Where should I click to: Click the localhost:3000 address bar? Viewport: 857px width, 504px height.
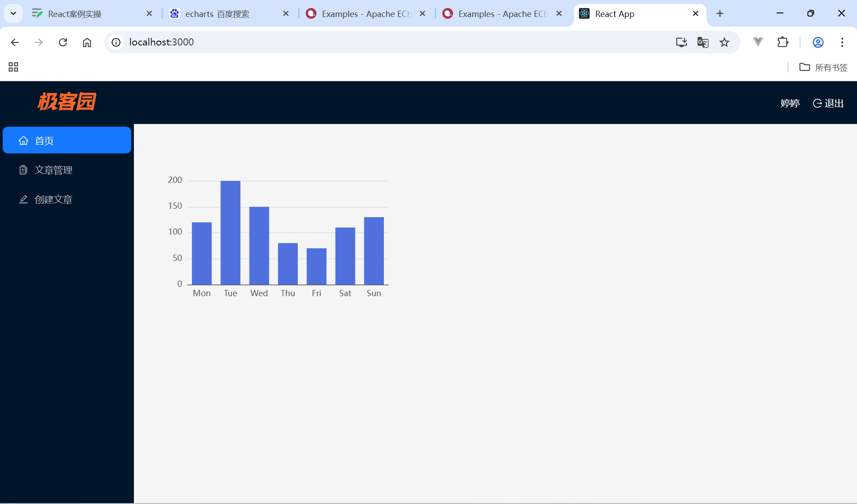pos(357,42)
